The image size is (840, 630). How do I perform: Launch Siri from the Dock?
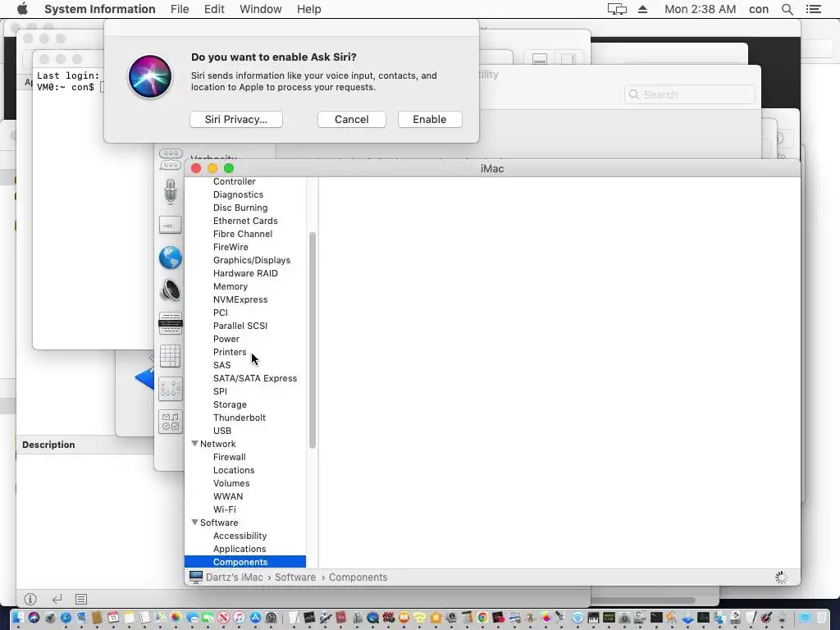[34, 617]
